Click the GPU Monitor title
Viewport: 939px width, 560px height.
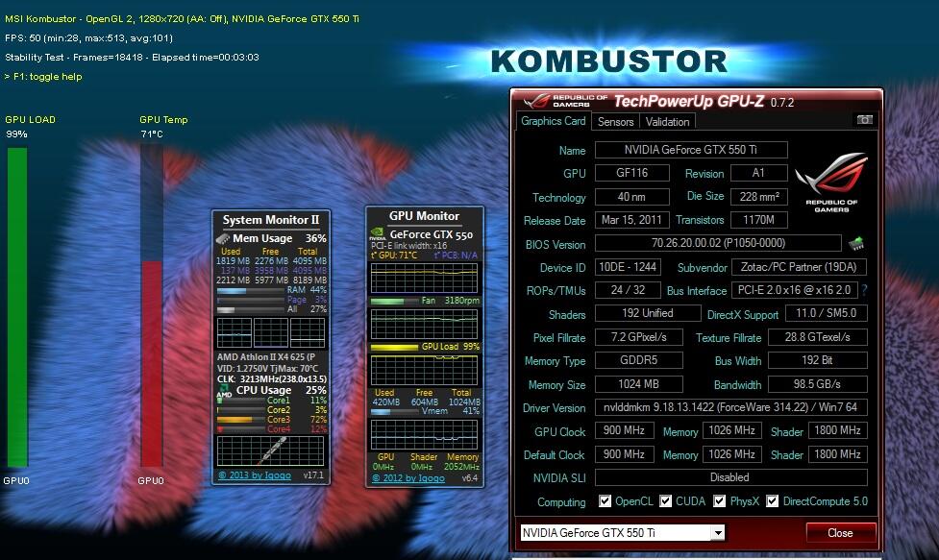424,216
